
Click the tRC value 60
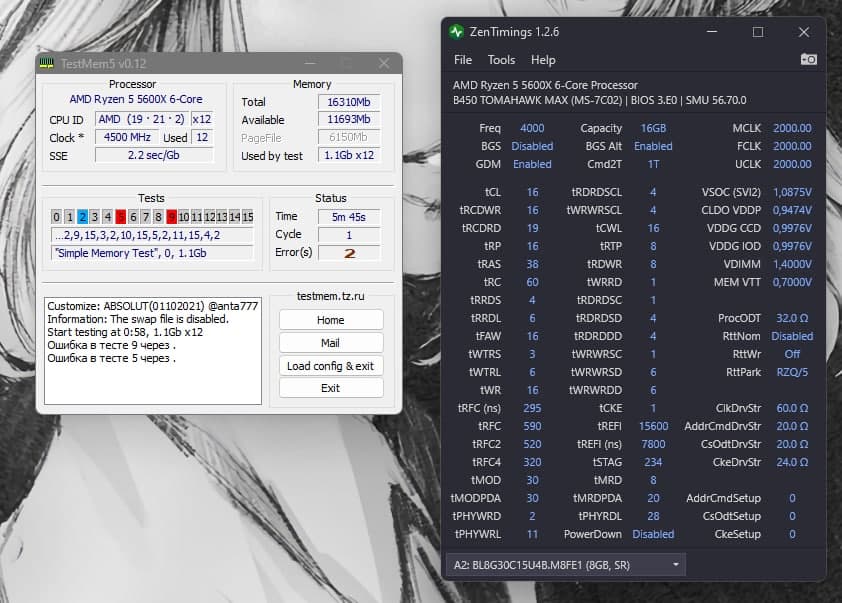tap(532, 282)
